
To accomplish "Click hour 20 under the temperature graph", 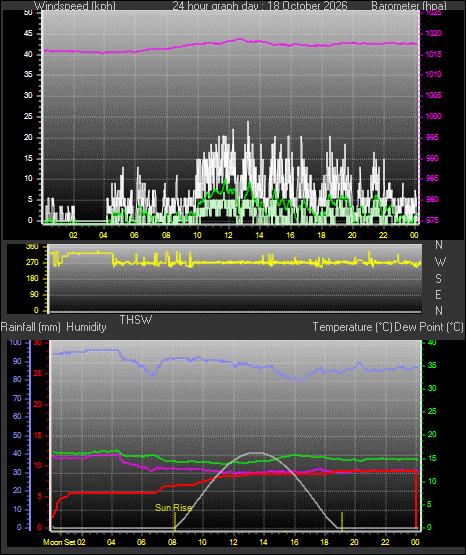I will tap(354, 542).
